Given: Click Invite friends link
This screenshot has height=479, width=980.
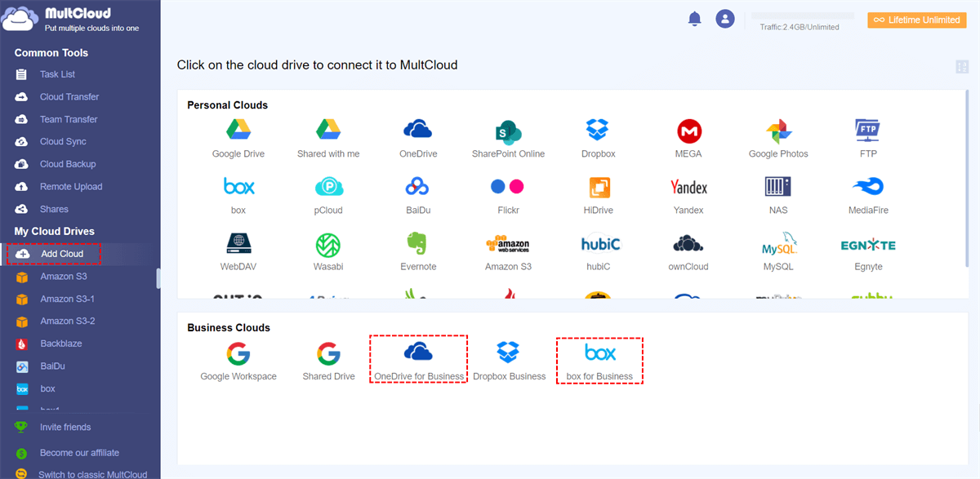Looking at the screenshot, I should [x=65, y=428].
